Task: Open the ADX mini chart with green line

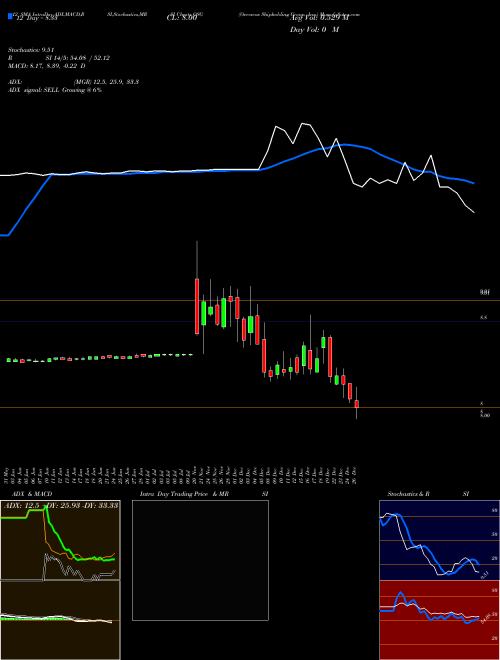Action: [x=60, y=540]
